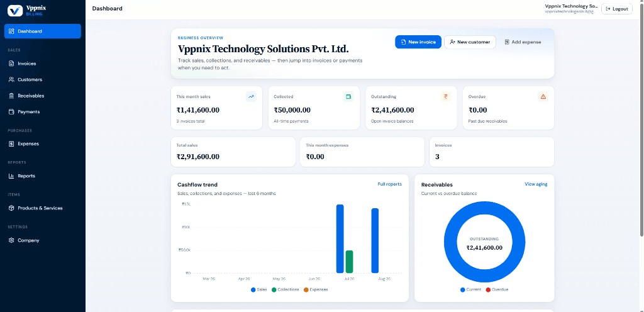
Task: Click the 'Past due receivables' caption
Action: coord(487,121)
